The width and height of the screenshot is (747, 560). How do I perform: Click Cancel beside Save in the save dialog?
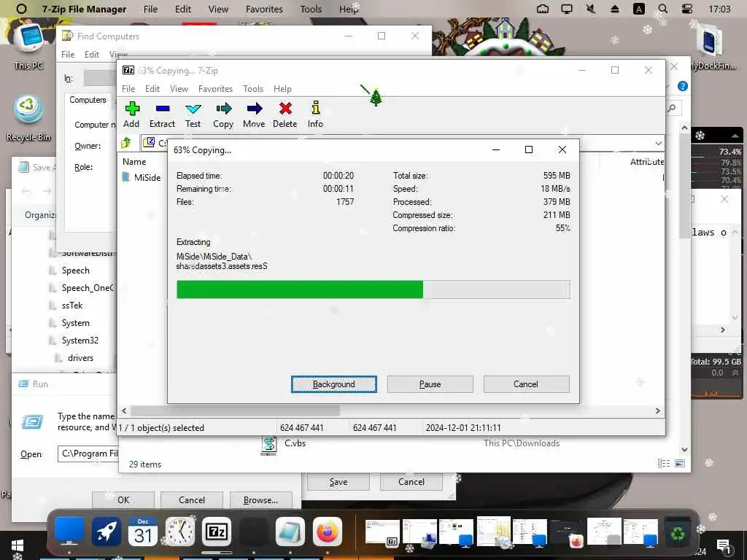[x=411, y=482]
